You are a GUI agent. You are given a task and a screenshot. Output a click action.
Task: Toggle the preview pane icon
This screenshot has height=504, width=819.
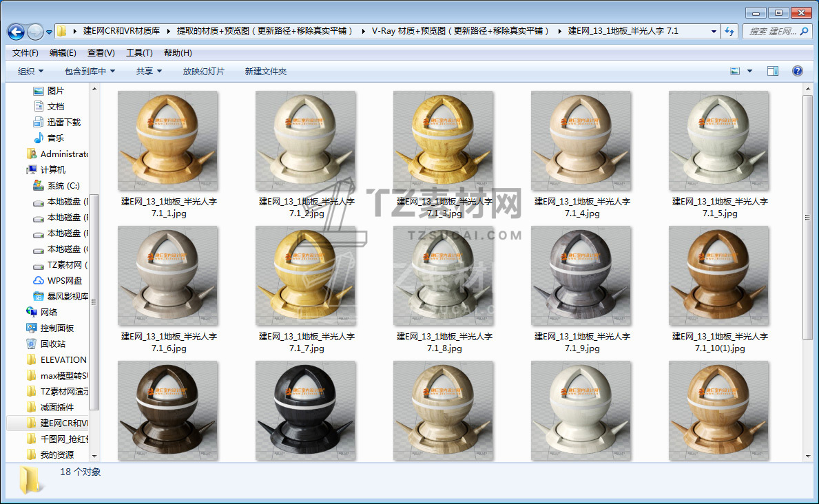(x=772, y=71)
